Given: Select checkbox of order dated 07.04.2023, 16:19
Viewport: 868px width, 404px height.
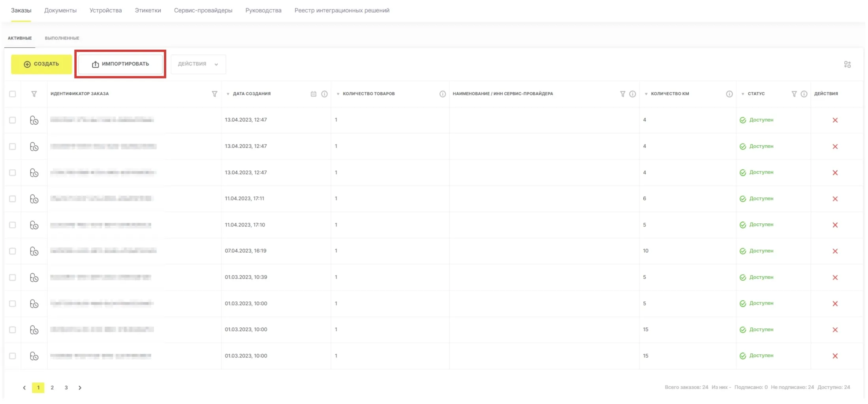Looking at the screenshot, I should (13, 251).
